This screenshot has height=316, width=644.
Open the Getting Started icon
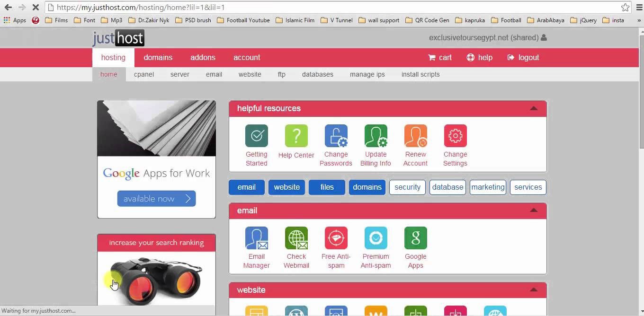tap(257, 136)
